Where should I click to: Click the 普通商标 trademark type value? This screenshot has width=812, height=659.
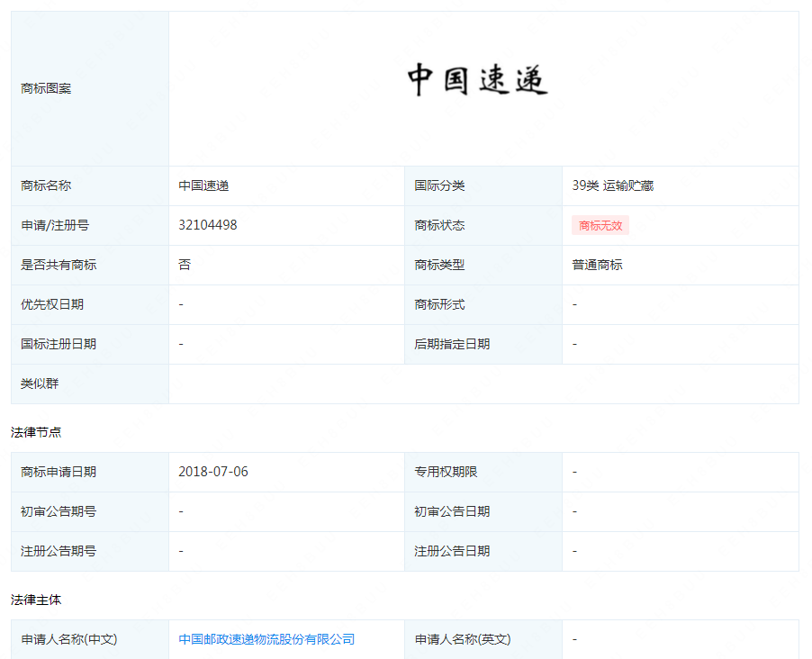pos(597,265)
